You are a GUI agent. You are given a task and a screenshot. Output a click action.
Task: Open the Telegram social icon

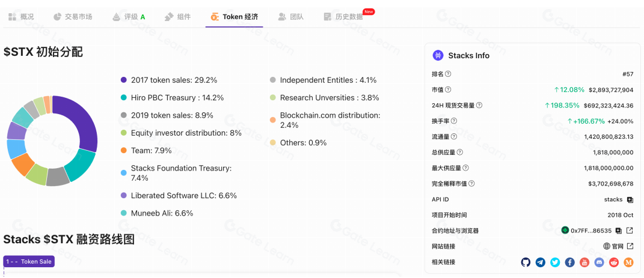point(541,262)
